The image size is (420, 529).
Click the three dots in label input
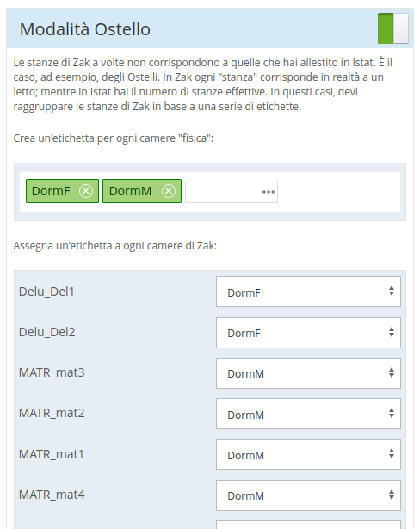click(x=269, y=192)
